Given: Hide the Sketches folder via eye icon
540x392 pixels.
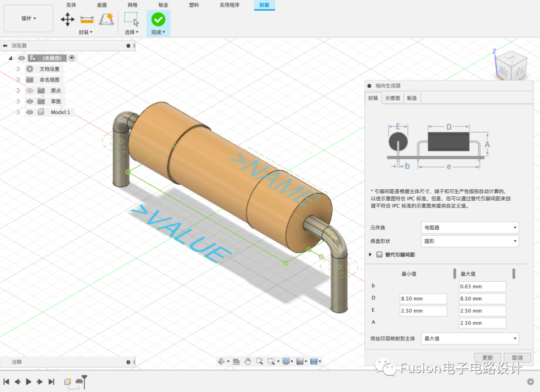Looking at the screenshot, I should (30, 101).
